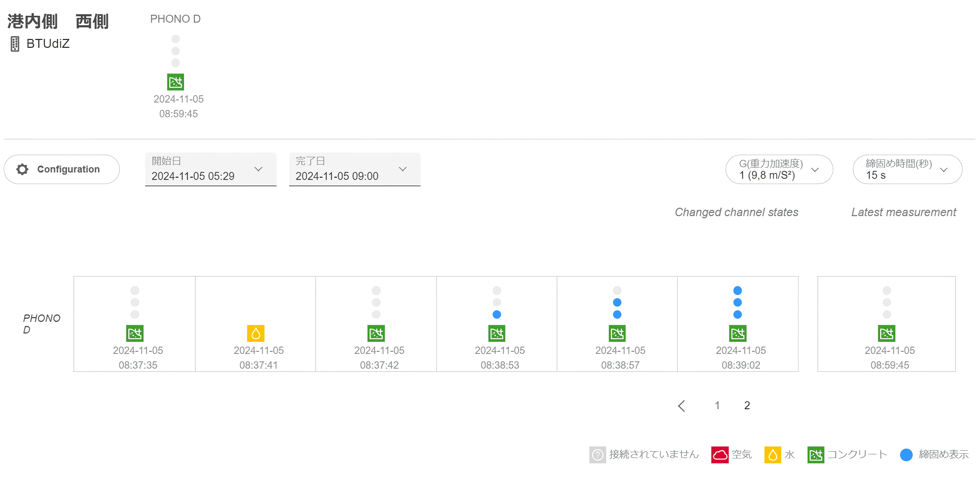Click the previous page arrow
Viewport: 980px width, 477px height.
point(681,406)
